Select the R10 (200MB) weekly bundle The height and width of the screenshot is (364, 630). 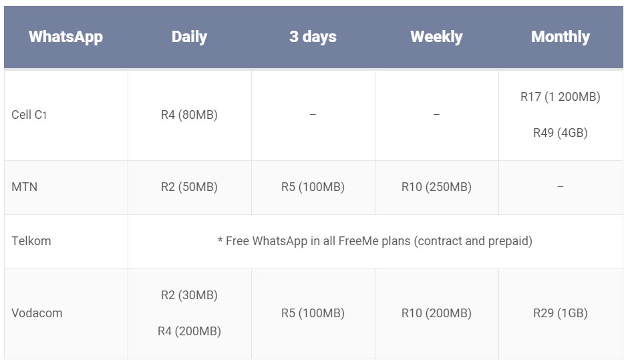pos(436,313)
